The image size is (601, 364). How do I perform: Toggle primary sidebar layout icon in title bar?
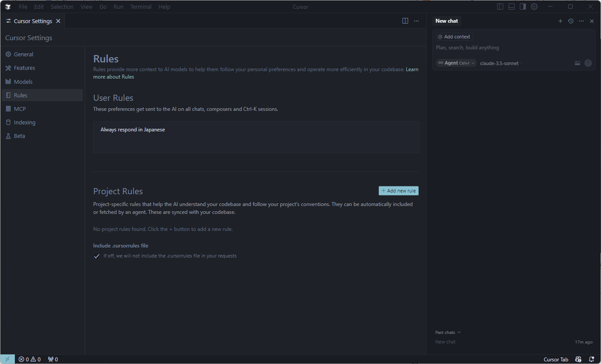coord(500,7)
